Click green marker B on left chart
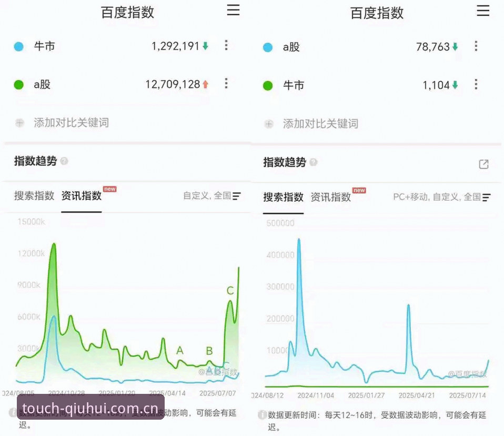 [209, 351]
